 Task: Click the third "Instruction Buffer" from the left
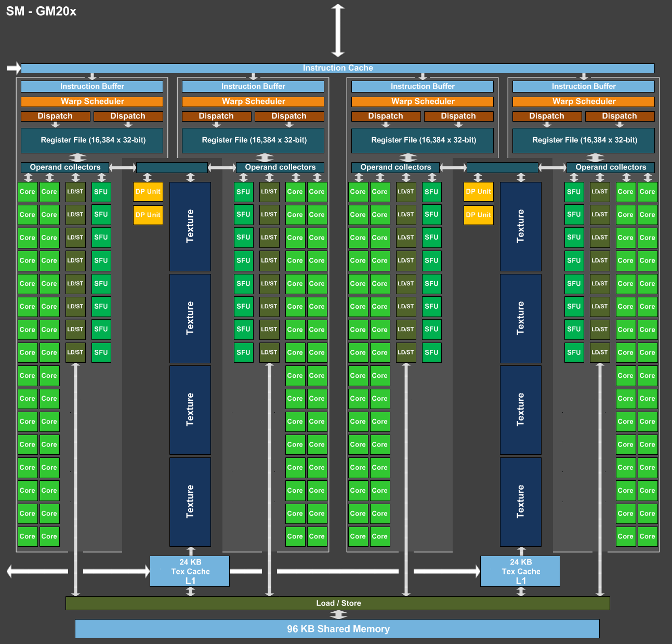coord(423,86)
